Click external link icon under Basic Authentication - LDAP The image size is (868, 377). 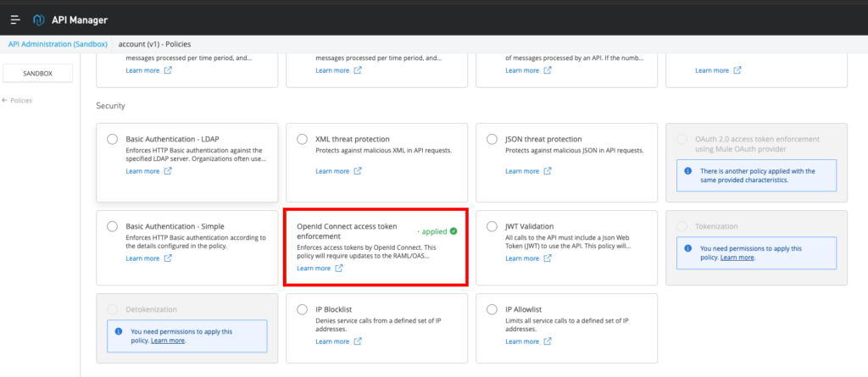pyautogui.click(x=167, y=171)
